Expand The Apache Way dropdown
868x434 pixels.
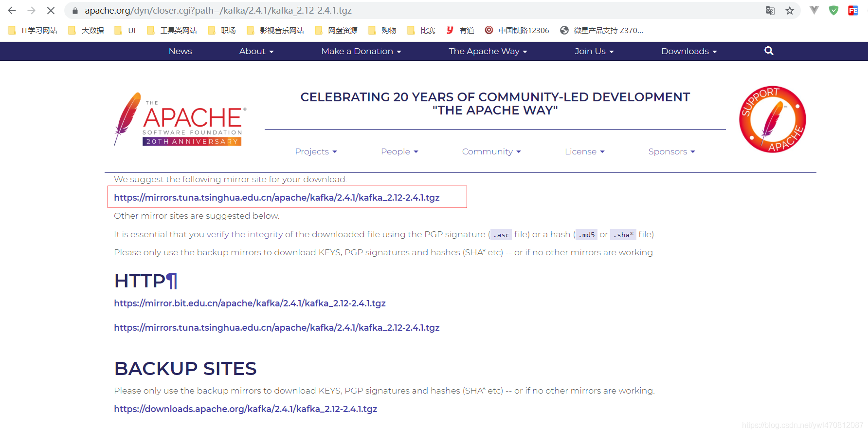click(488, 51)
